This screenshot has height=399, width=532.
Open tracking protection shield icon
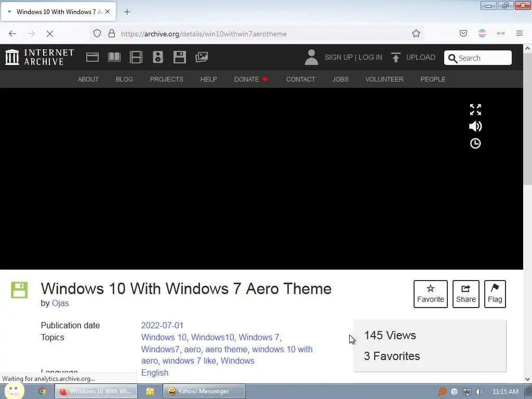(x=97, y=34)
